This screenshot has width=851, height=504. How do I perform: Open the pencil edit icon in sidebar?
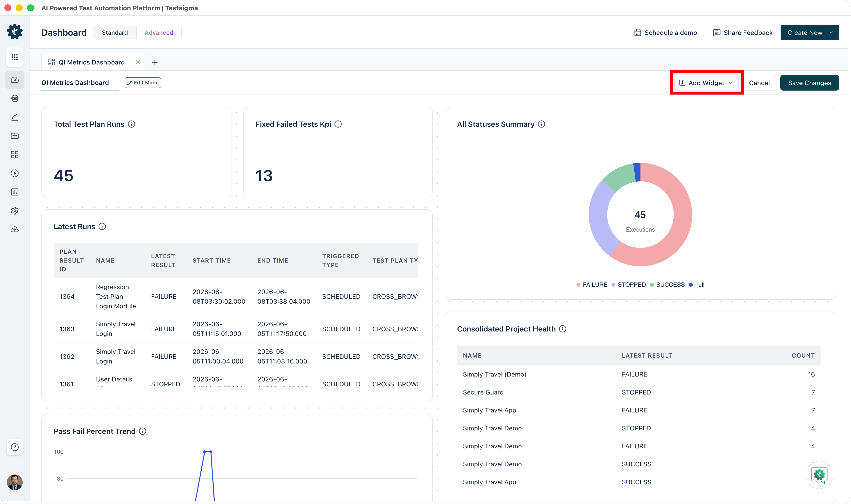(x=15, y=117)
